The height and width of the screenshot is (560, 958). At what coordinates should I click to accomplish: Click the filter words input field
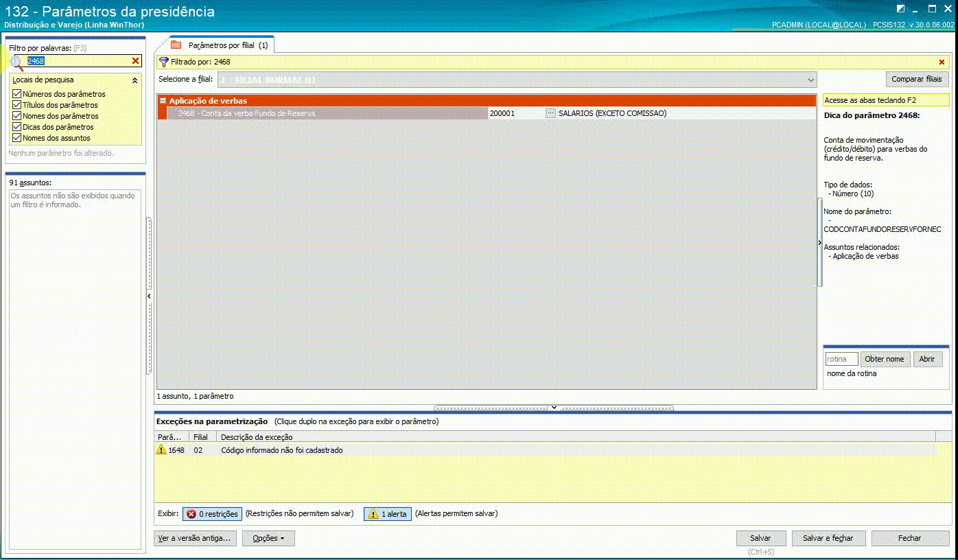pos(78,61)
